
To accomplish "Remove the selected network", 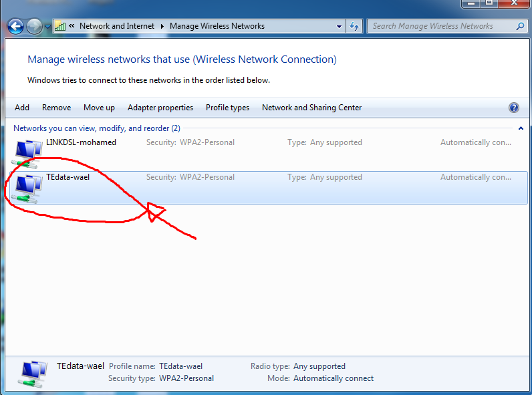I will pos(56,108).
